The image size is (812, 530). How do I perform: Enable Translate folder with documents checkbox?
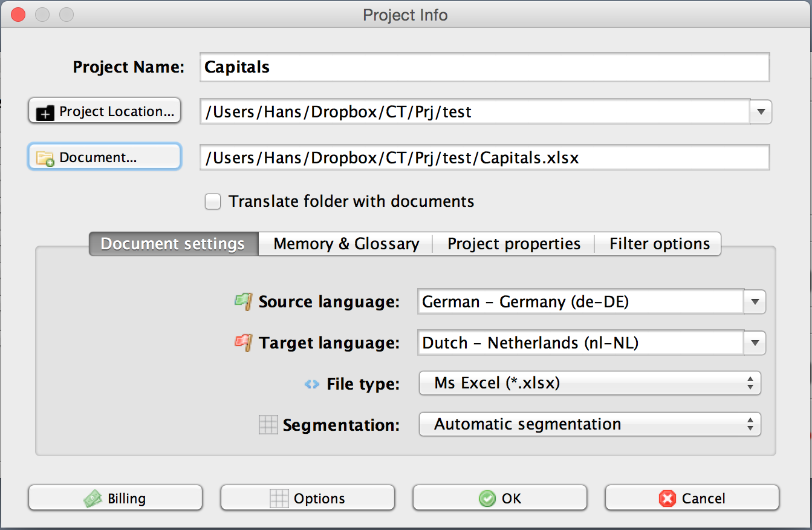click(x=213, y=201)
